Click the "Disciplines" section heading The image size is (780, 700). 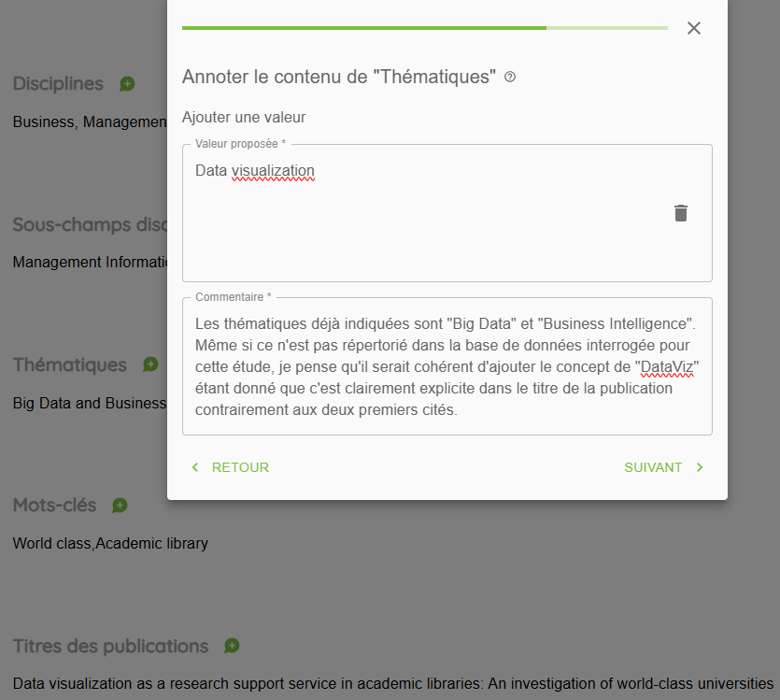58,83
